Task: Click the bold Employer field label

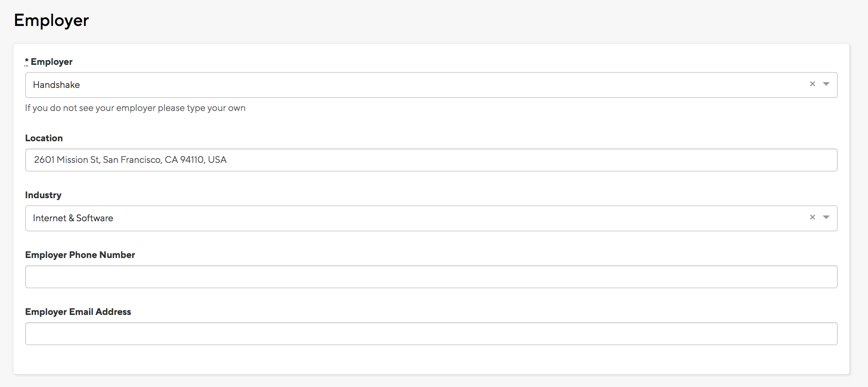Action: (x=52, y=62)
